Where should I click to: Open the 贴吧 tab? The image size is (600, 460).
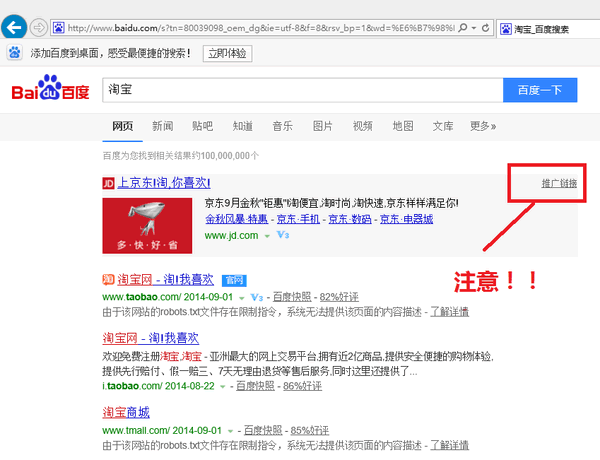point(202,126)
